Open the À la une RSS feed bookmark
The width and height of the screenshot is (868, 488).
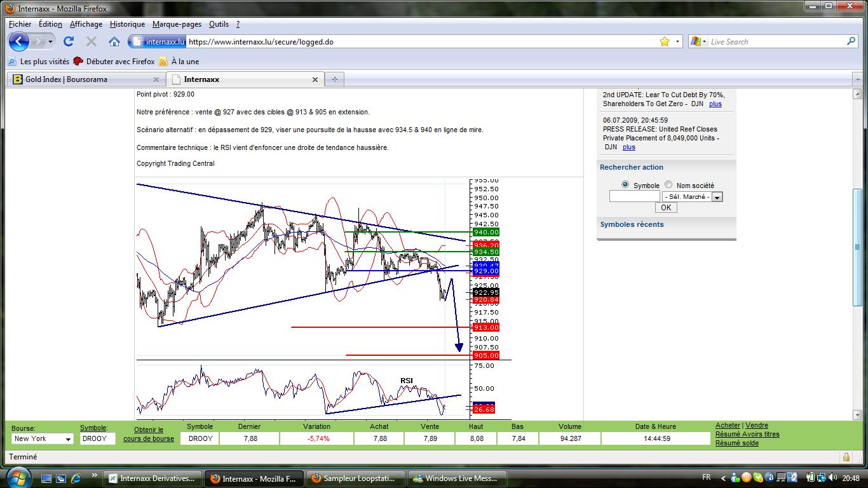(x=184, y=62)
